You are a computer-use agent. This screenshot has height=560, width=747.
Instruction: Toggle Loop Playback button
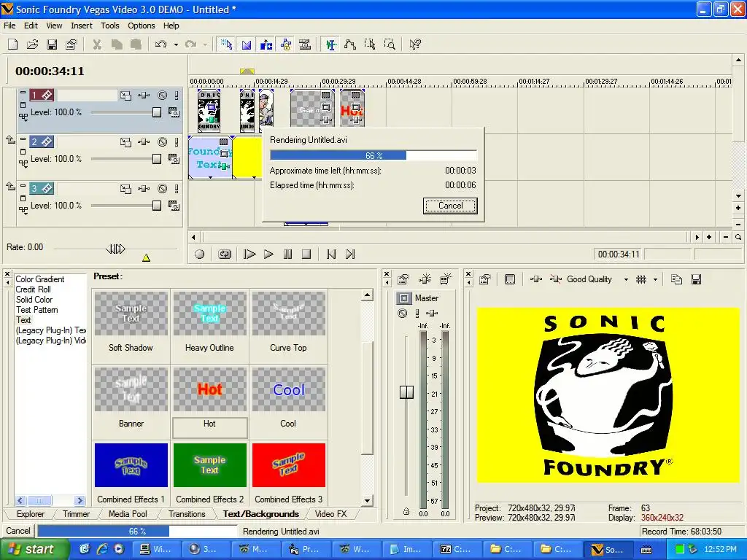coord(225,254)
